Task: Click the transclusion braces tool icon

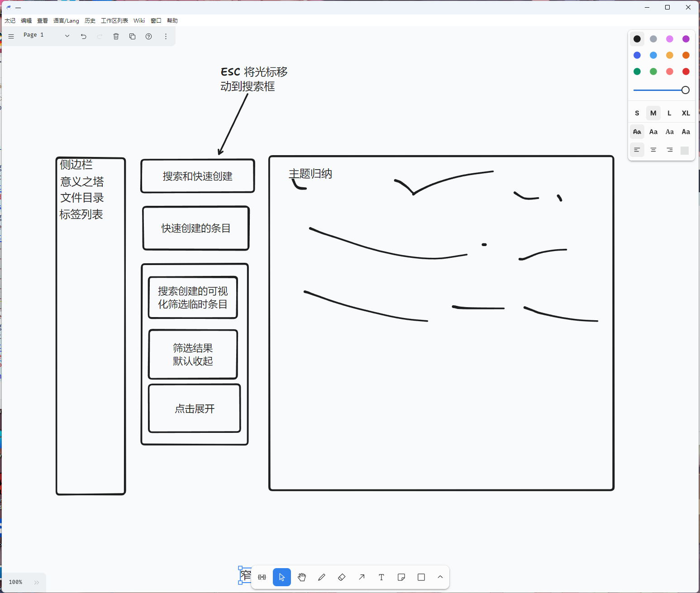Action: (x=262, y=577)
